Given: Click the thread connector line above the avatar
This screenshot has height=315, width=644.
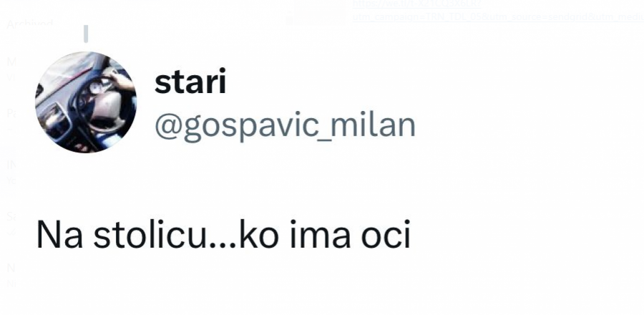Looking at the screenshot, I should 86,34.
